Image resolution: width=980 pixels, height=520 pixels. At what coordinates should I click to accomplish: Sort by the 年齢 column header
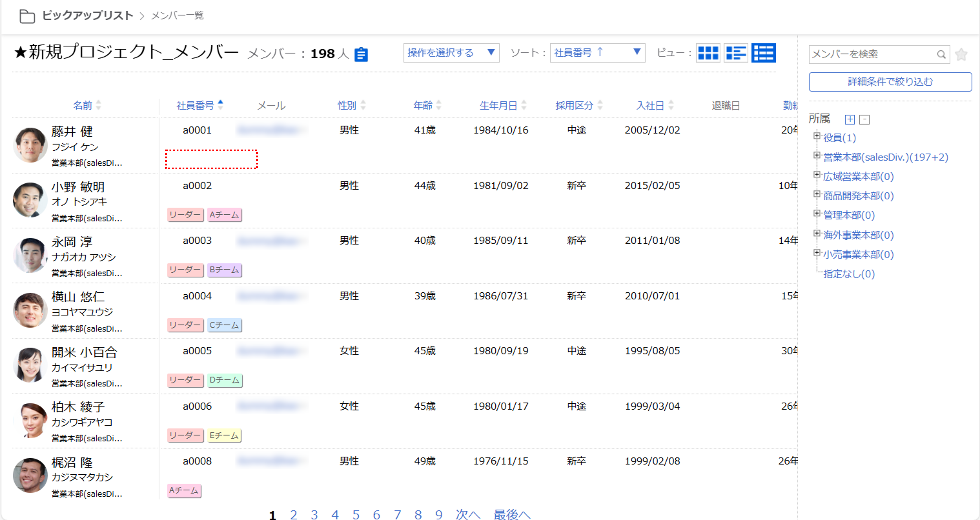[x=423, y=105]
